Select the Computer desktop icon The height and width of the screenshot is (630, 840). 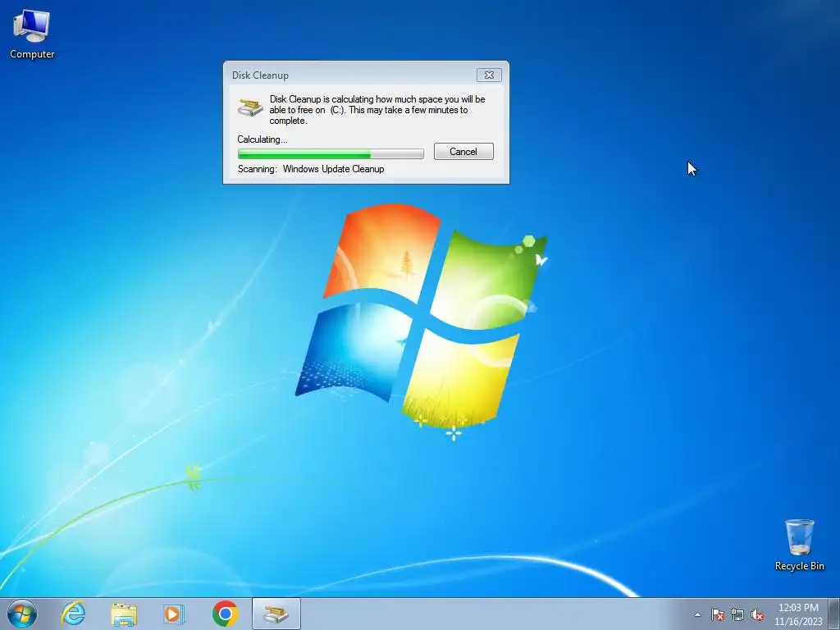click(32, 34)
